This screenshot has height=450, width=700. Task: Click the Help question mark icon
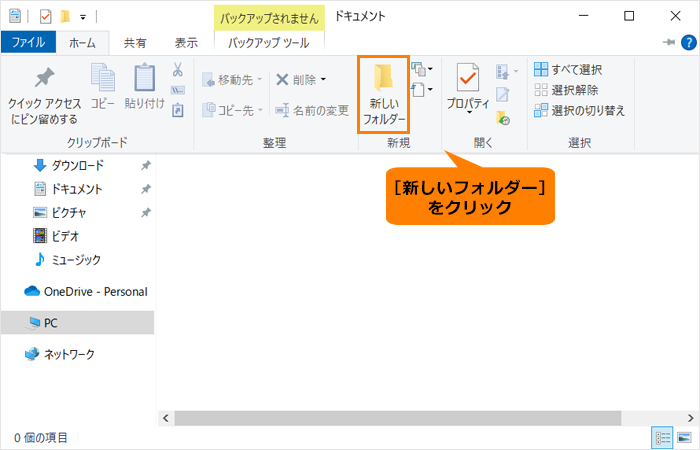pos(688,42)
